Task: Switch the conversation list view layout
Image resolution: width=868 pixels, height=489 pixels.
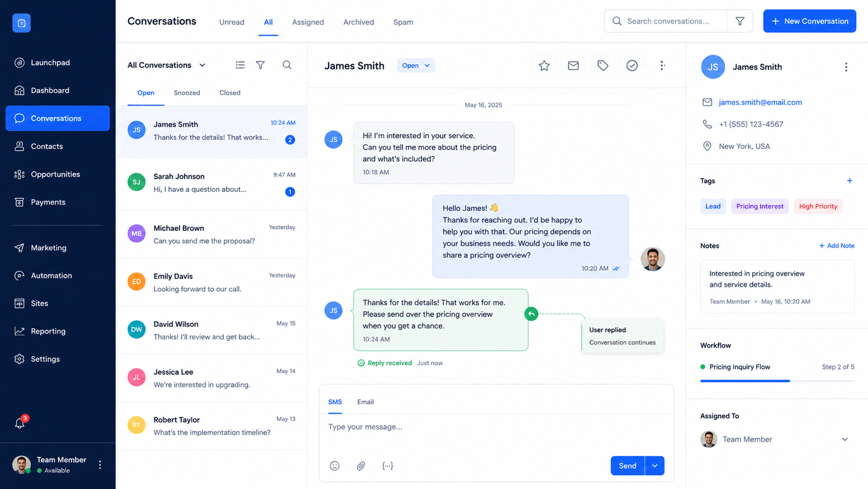Action: click(240, 65)
